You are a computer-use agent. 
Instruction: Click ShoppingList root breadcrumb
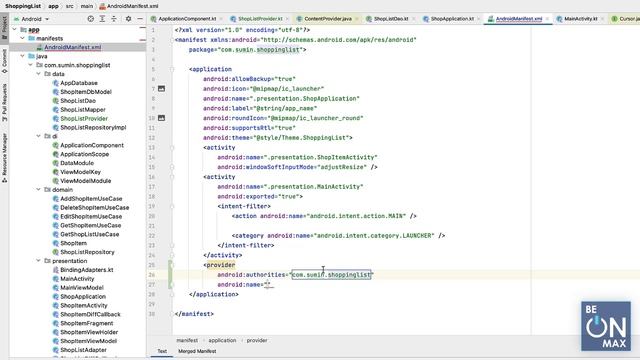(23, 6)
